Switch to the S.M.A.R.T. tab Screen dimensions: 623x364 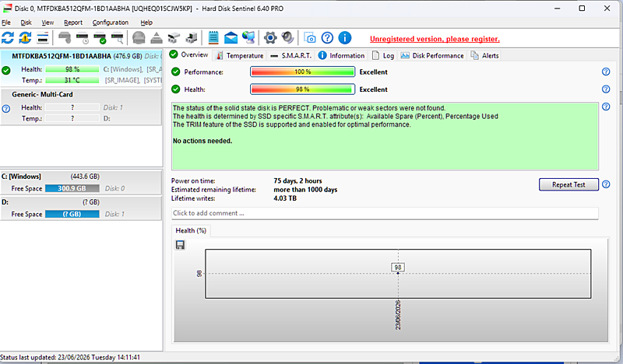(x=290, y=55)
